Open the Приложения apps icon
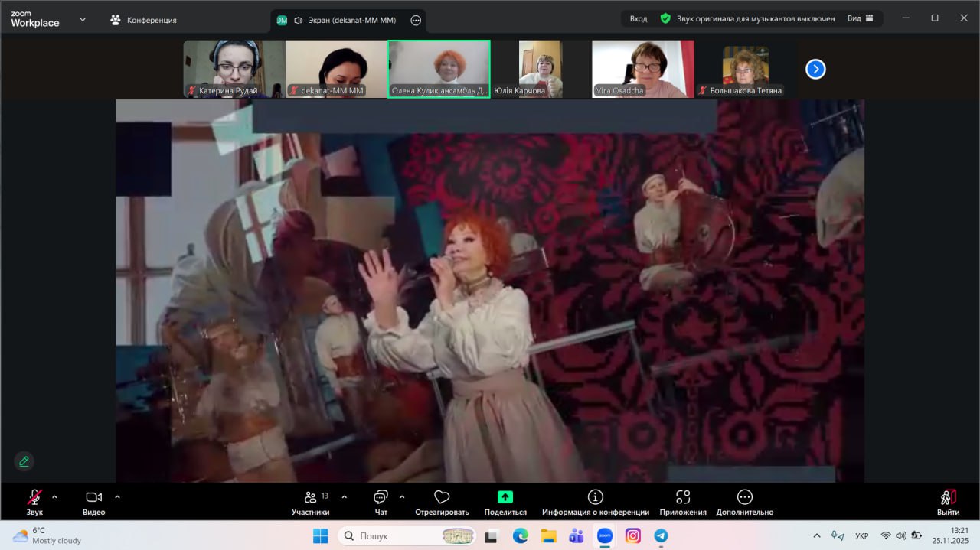This screenshot has height=550, width=980. 683,497
